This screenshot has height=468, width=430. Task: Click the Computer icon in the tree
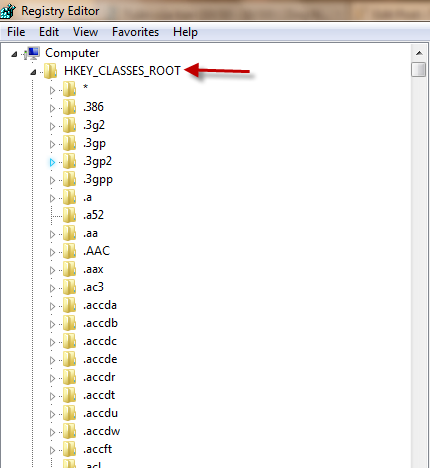pos(33,53)
